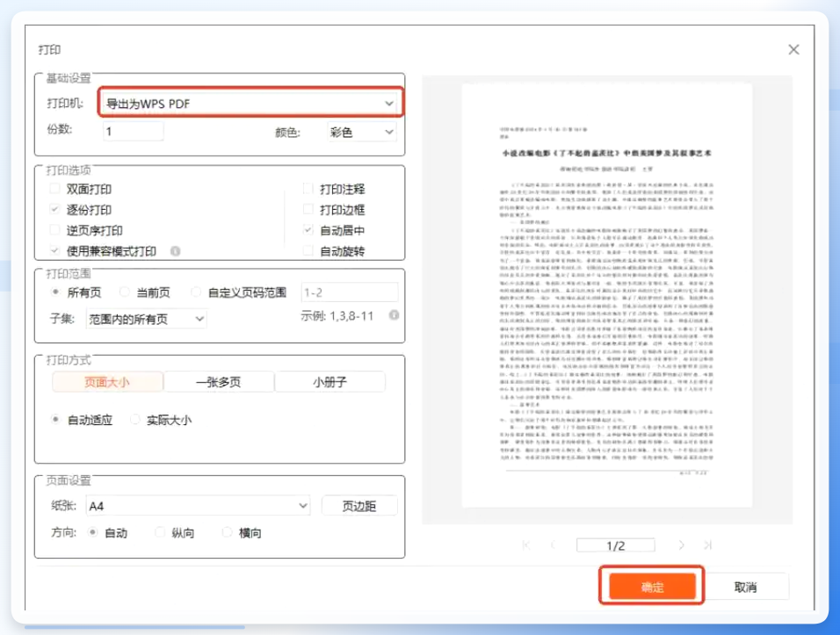This screenshot has height=635, width=840.
Task: Enable the 自动旋转 checkbox
Action: [x=308, y=250]
